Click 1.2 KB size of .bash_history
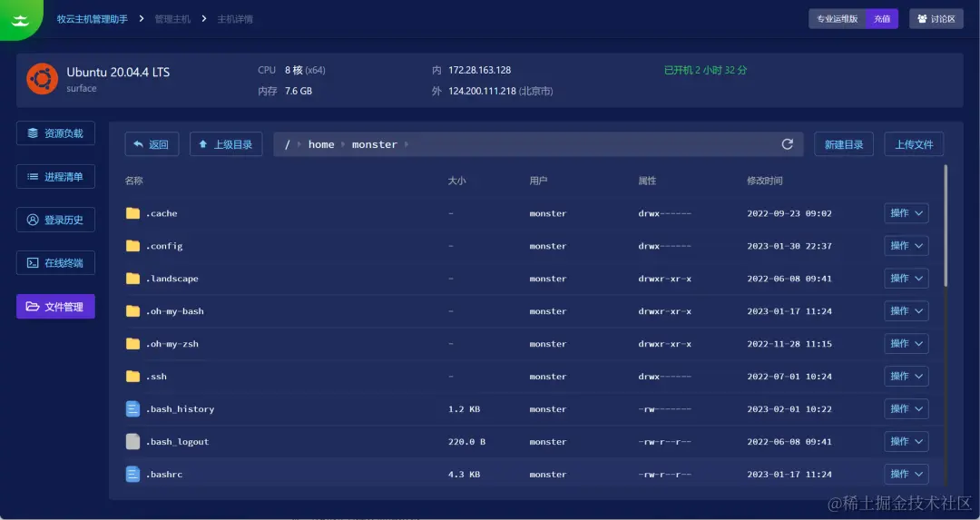Image resolution: width=980 pixels, height=520 pixels. pos(464,408)
